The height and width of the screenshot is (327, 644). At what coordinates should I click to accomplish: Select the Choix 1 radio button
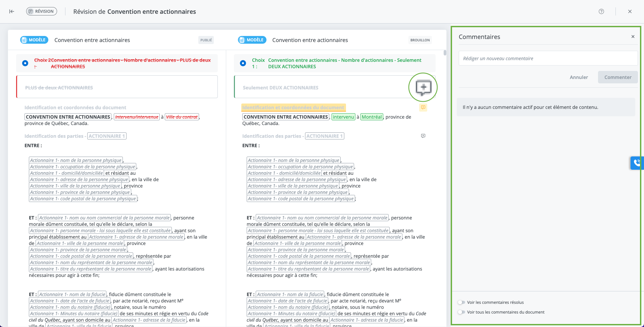[x=243, y=63]
